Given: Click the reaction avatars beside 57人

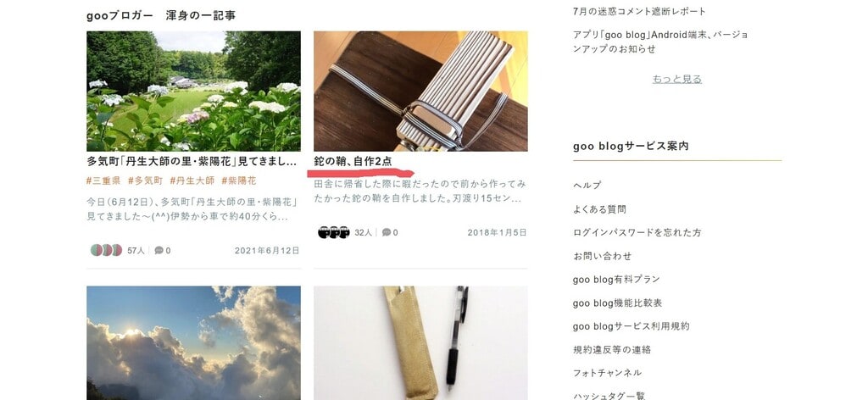Looking at the screenshot, I should point(106,250).
